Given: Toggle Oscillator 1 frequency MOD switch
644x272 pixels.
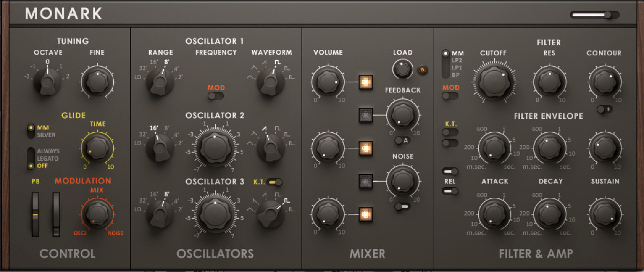Looking at the screenshot, I should pyautogui.click(x=216, y=96).
